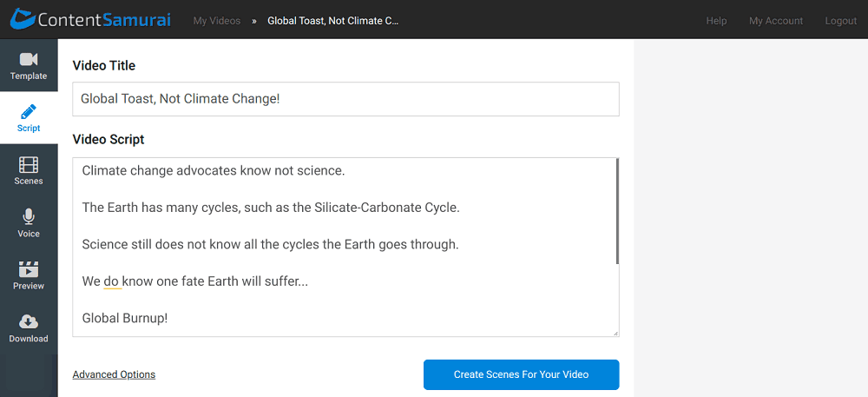Click the Global Toast breadcrumb title
The image size is (868, 397).
coord(333,21)
